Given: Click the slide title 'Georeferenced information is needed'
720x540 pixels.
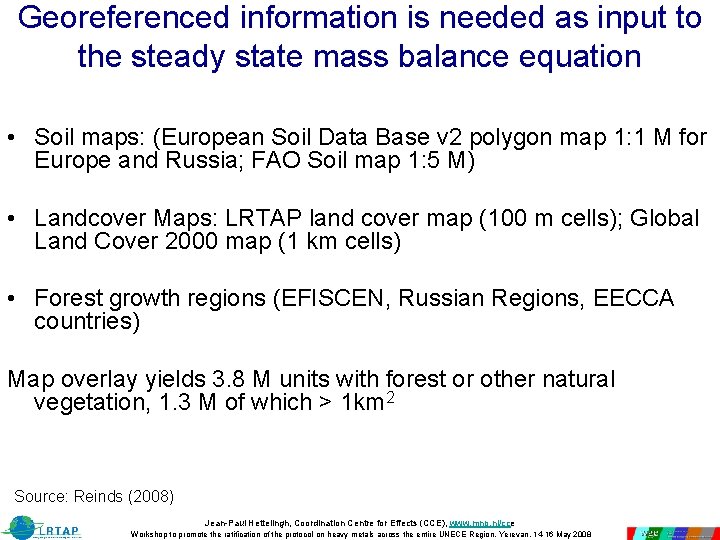Looking at the screenshot, I should click(x=360, y=17).
